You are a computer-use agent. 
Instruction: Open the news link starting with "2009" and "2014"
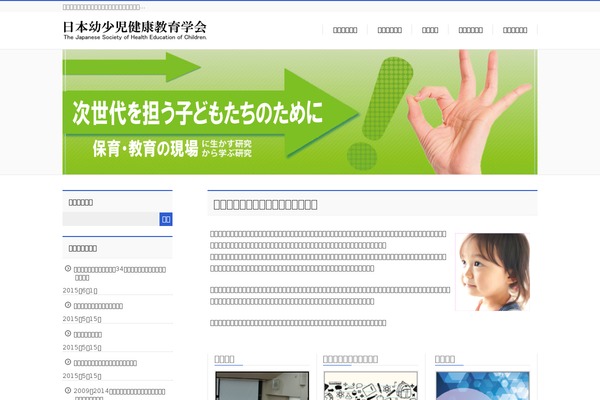[119, 394]
